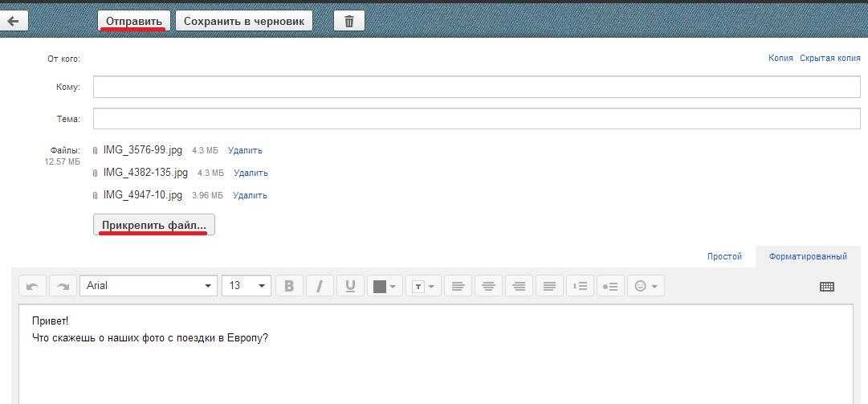The height and width of the screenshot is (404, 868).
Task: Delete the message with the trash icon
Action: [x=348, y=21]
